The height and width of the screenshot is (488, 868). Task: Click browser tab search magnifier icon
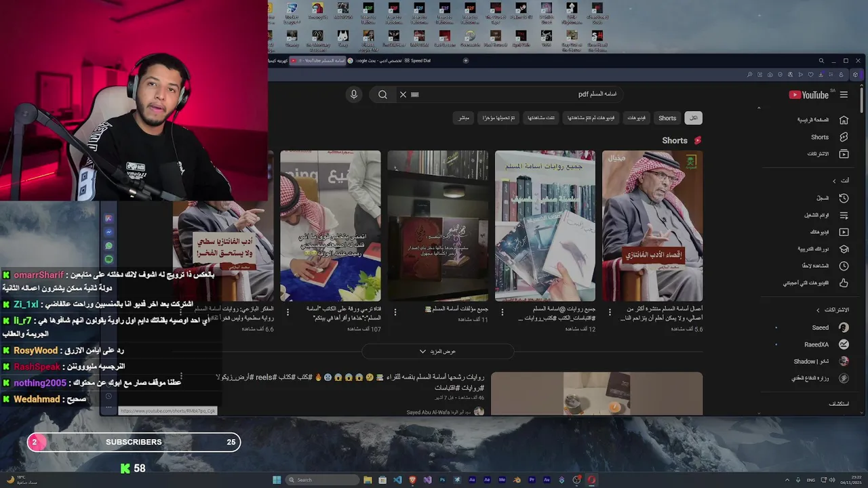pyautogui.click(x=821, y=60)
